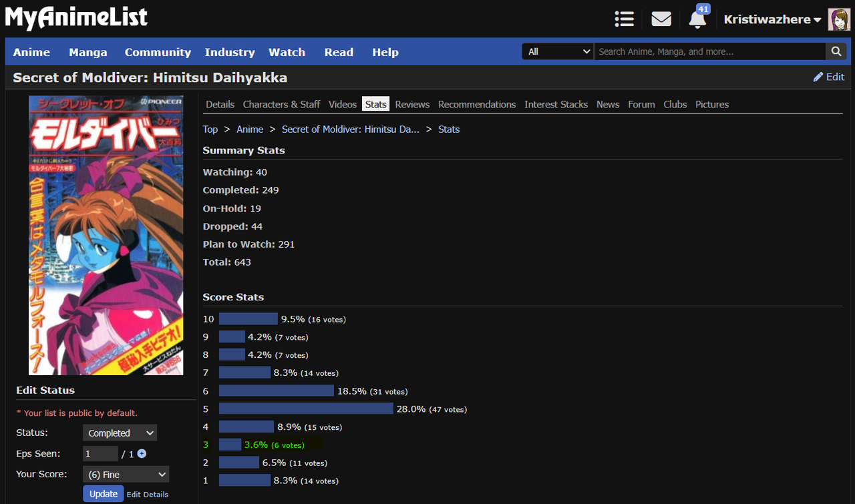Open the list menu icon in header

click(x=624, y=19)
